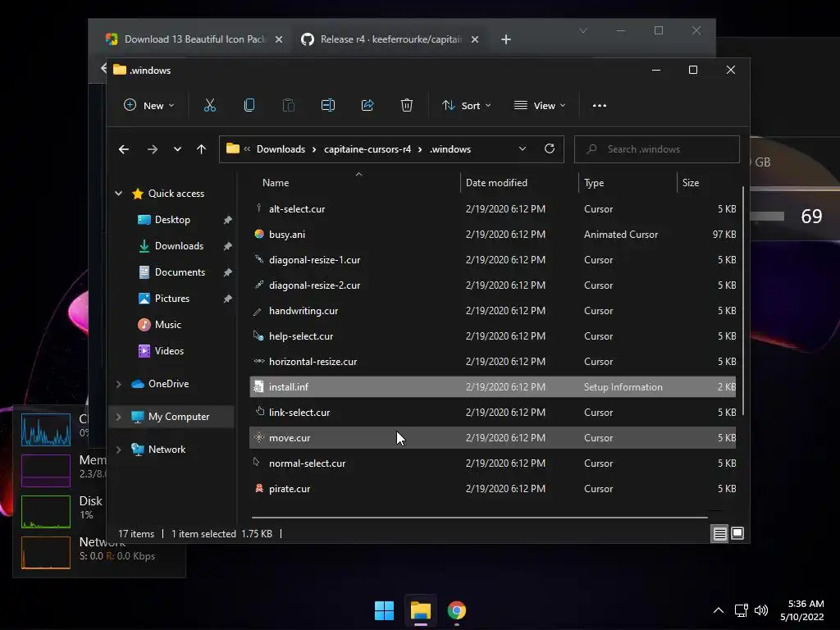Screen dimensions: 840x630
Task: Expand the My Computer tree node
Action: 119,417
